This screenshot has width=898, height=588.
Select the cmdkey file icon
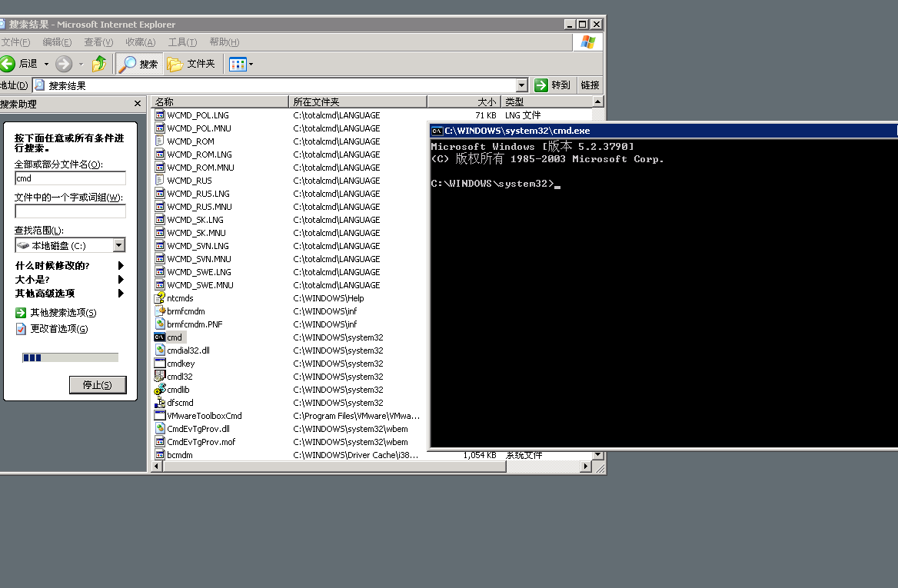(x=160, y=364)
